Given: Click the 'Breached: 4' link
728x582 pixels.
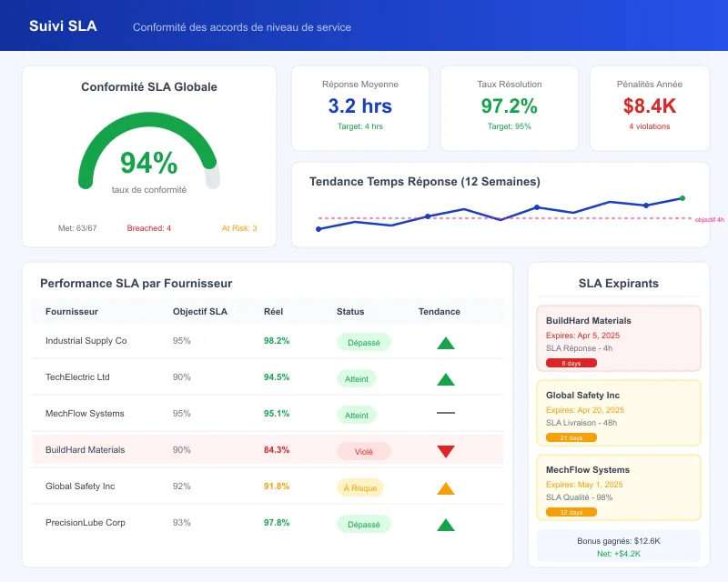Looking at the screenshot, I should point(147,228).
